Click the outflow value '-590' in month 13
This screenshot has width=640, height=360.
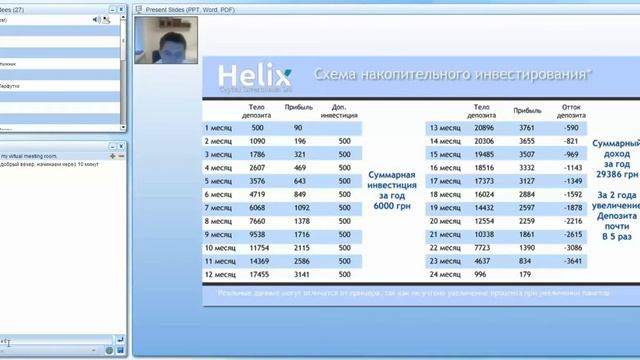[571, 128]
